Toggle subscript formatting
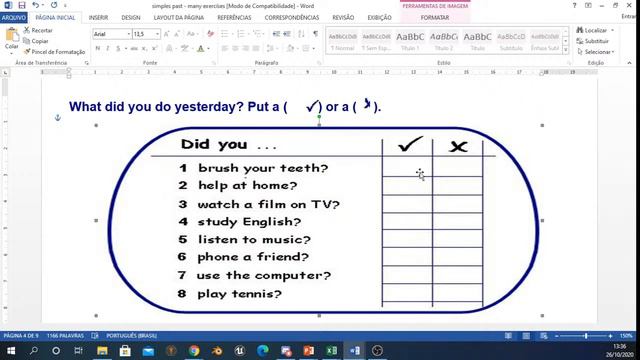 [144, 49]
